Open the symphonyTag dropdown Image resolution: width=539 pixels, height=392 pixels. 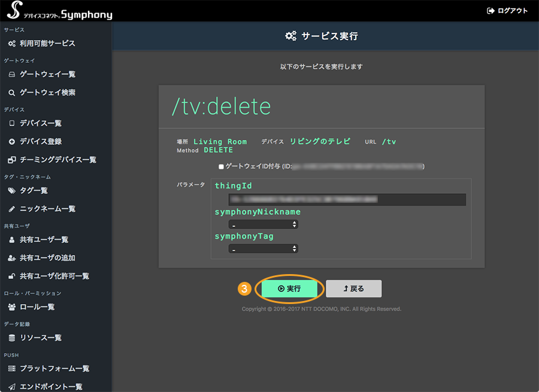coord(264,249)
